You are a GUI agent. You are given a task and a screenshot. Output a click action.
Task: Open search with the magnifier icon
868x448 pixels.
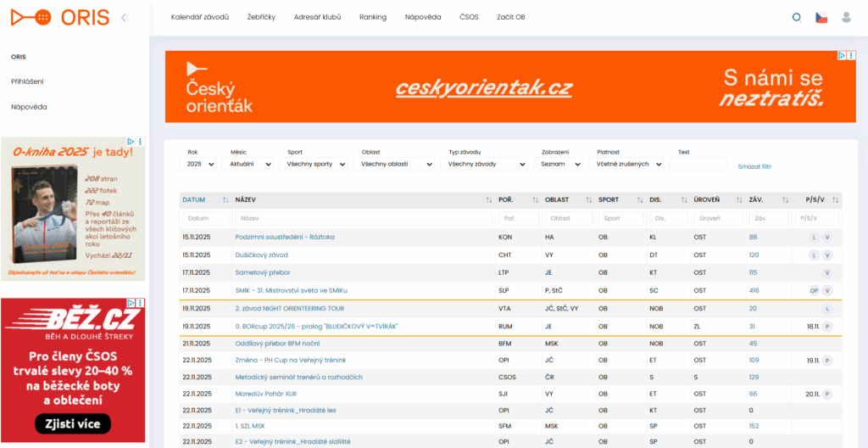click(796, 17)
